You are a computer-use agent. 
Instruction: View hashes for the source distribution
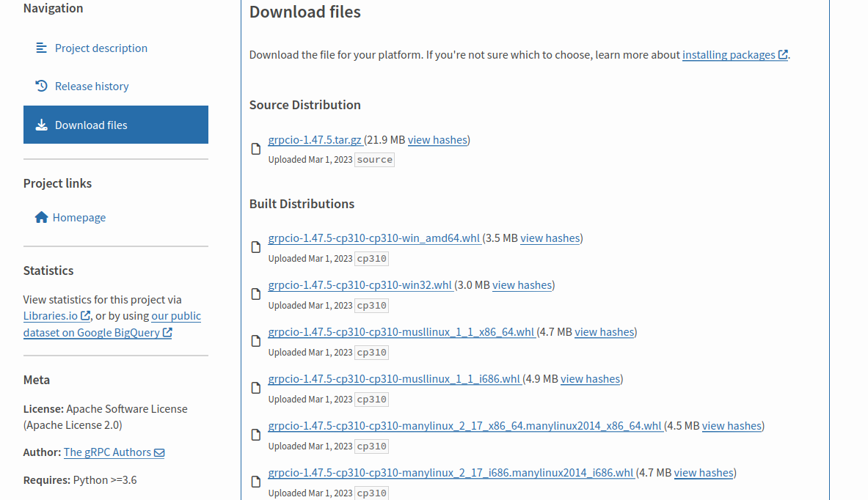click(x=437, y=139)
